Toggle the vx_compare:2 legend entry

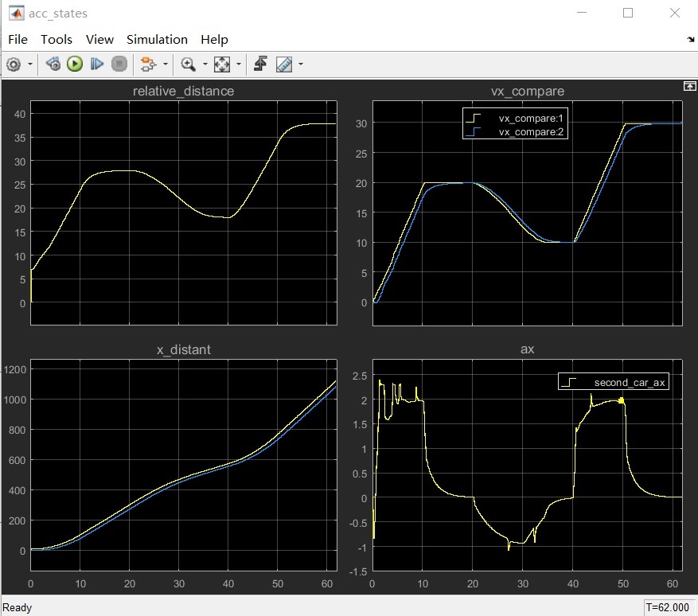[x=515, y=132]
